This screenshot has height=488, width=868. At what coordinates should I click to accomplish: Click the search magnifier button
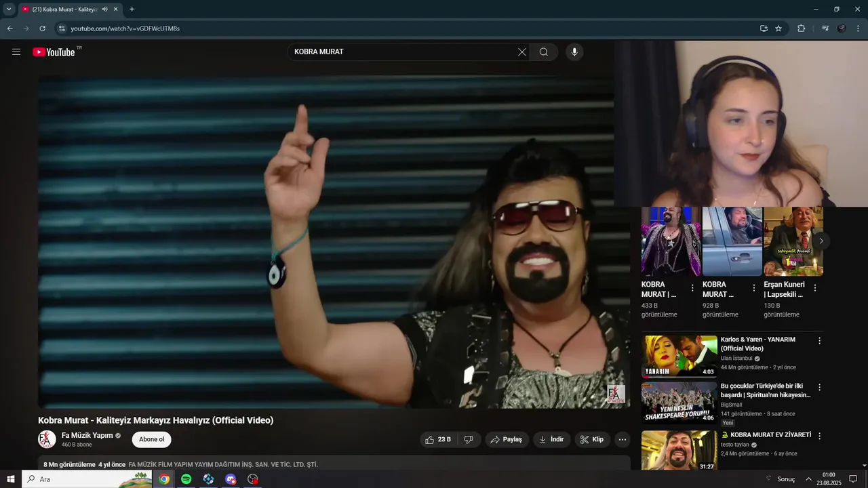pyautogui.click(x=544, y=52)
